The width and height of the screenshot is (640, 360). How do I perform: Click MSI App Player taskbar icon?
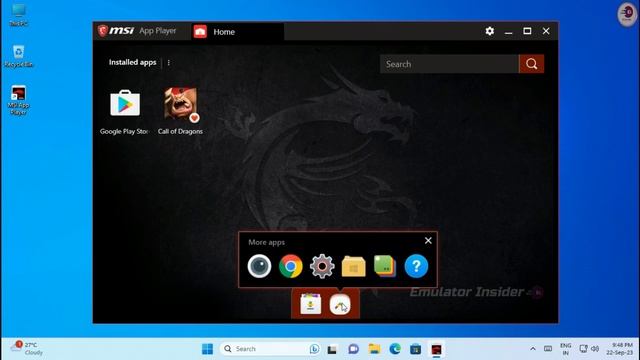436,349
